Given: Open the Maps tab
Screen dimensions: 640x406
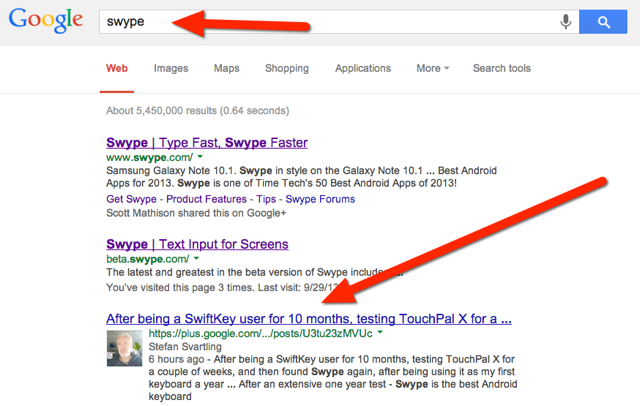Looking at the screenshot, I should tap(226, 68).
